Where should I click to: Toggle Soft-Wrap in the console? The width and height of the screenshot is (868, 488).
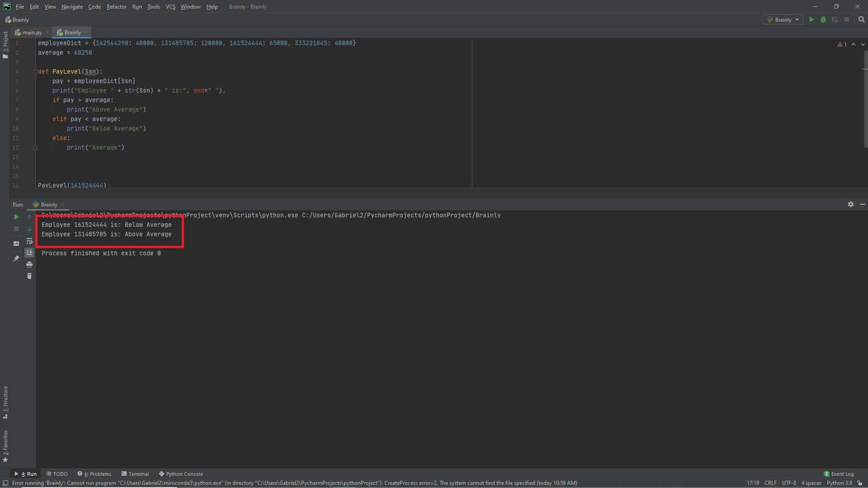(x=29, y=241)
